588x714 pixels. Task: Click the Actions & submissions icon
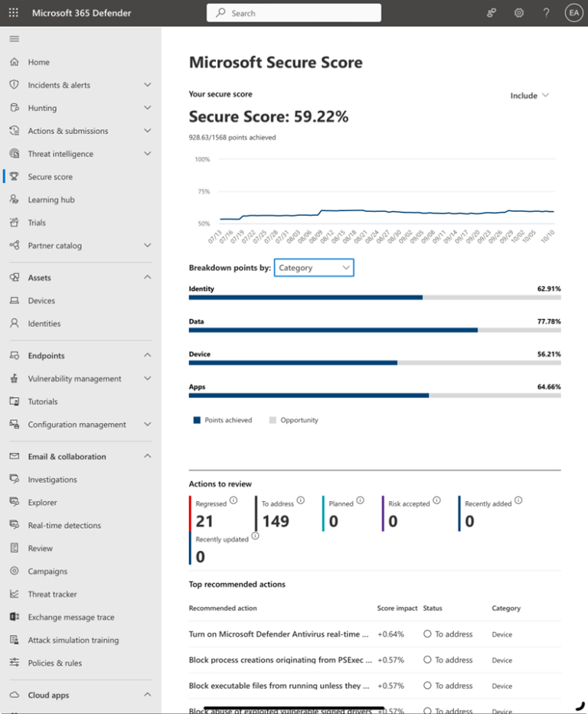[x=15, y=130]
